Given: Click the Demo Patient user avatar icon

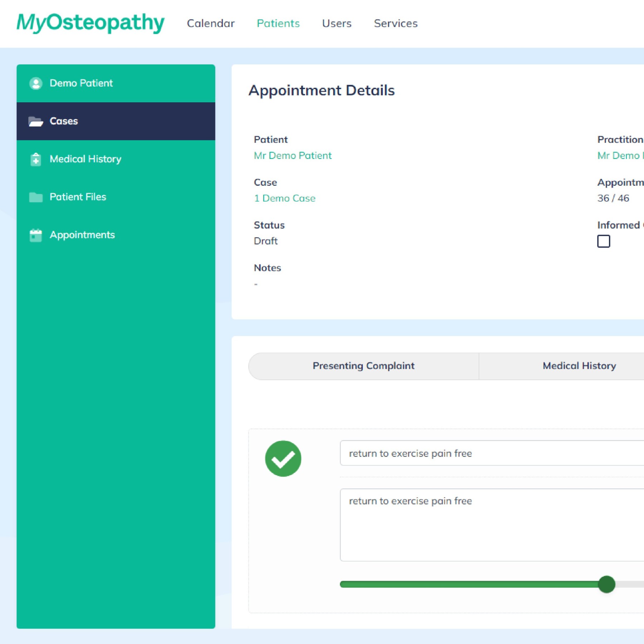Looking at the screenshot, I should click(36, 83).
